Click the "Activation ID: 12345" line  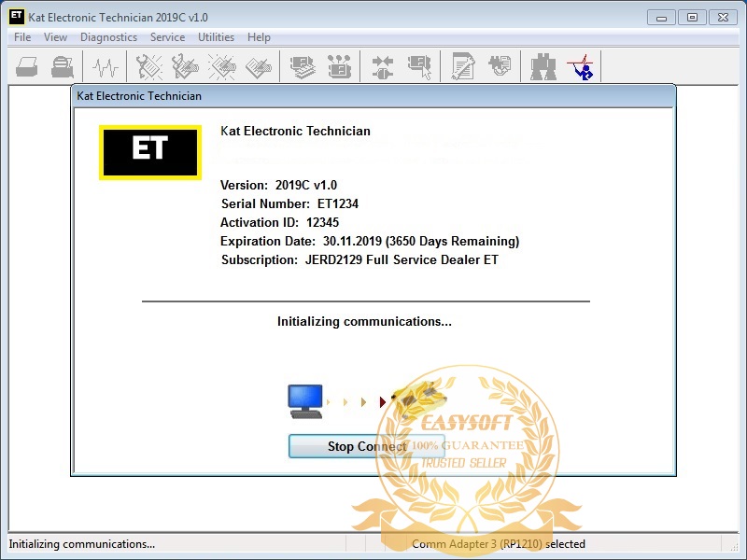(279, 222)
